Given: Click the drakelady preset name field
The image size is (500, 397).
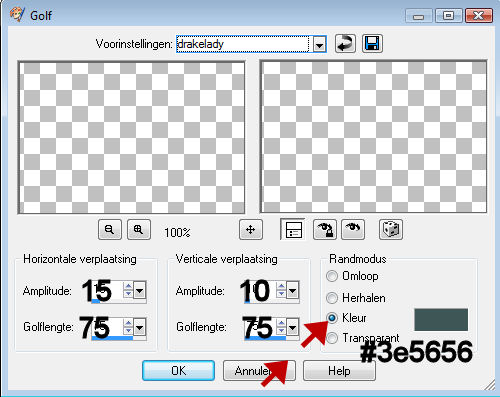Looking at the screenshot, I should pyautogui.click(x=243, y=44).
